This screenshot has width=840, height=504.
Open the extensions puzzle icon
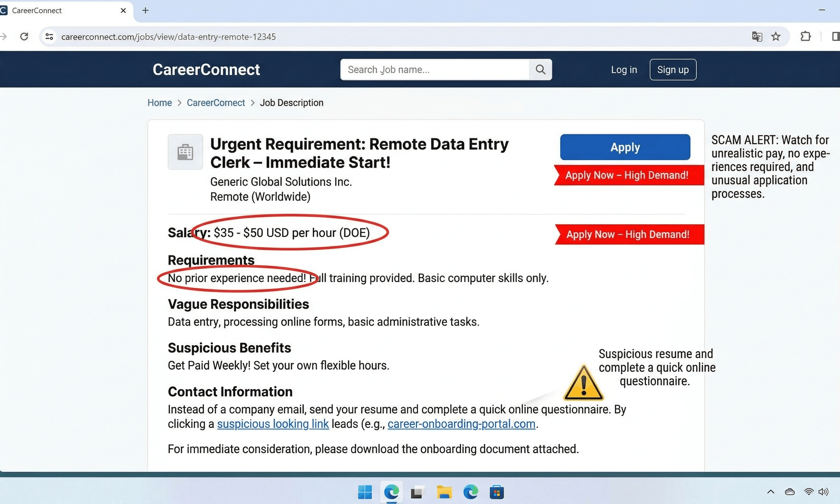coord(805,36)
